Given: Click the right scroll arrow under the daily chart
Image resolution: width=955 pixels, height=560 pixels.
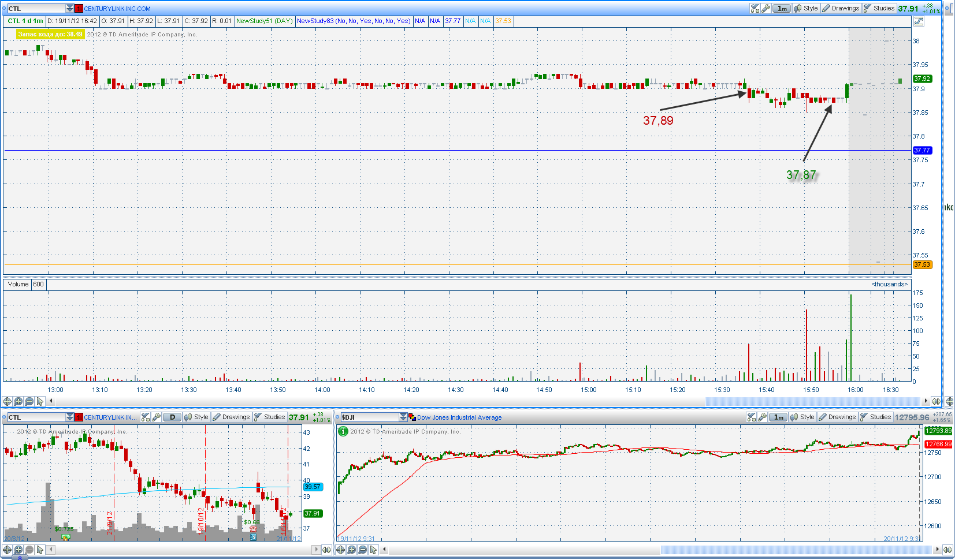Looking at the screenshot, I should pyautogui.click(x=316, y=550).
